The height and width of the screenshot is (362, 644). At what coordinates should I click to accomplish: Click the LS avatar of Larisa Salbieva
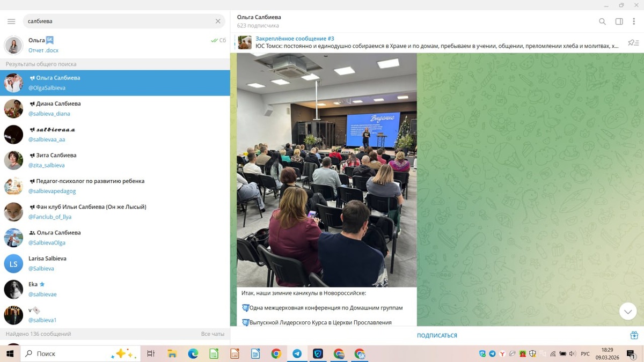click(x=13, y=263)
